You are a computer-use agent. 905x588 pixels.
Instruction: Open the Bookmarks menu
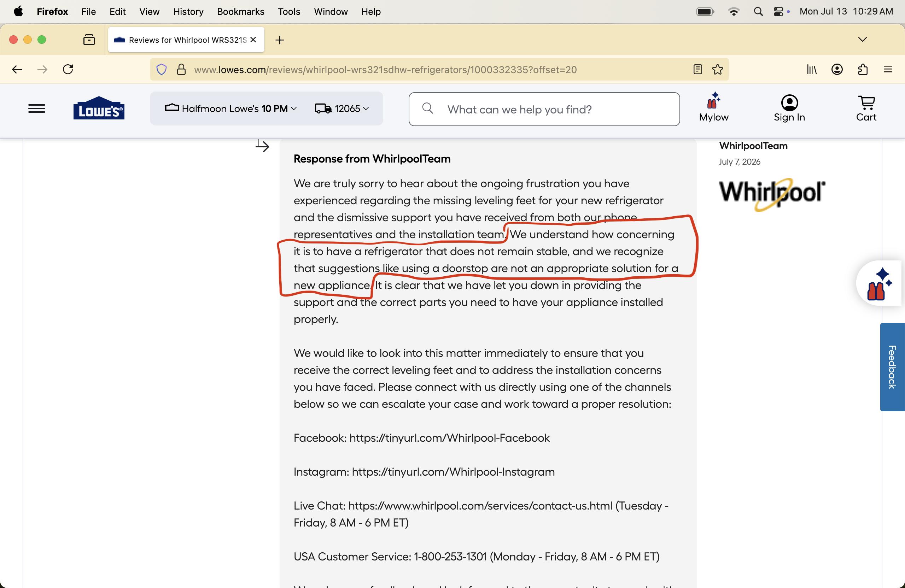[x=241, y=11]
